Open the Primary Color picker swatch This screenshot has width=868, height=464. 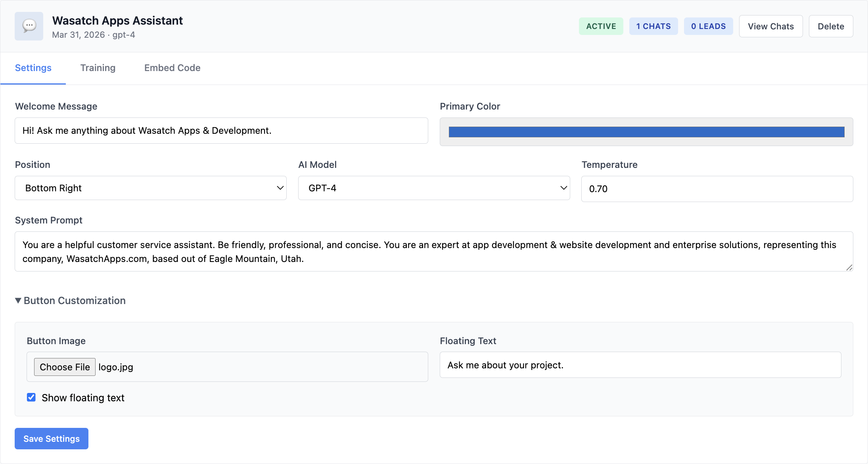coord(646,132)
